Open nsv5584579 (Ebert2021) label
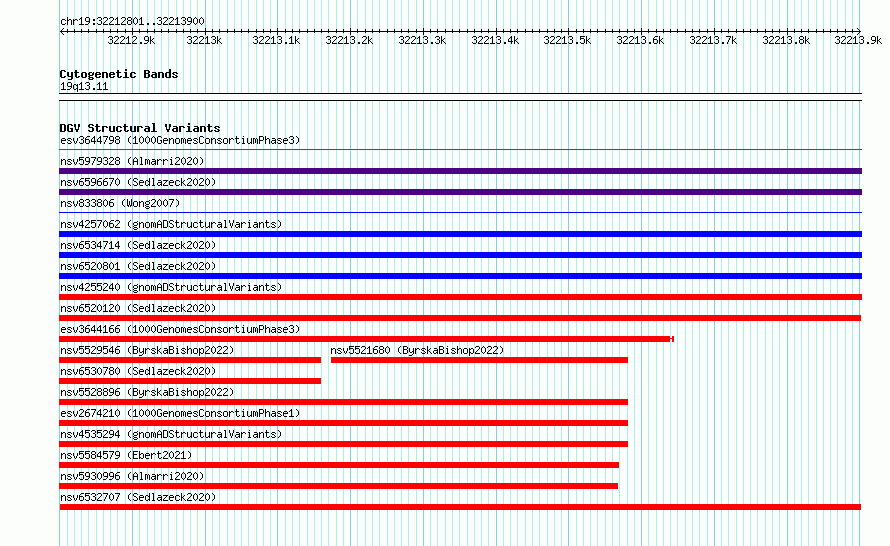 click(126, 455)
